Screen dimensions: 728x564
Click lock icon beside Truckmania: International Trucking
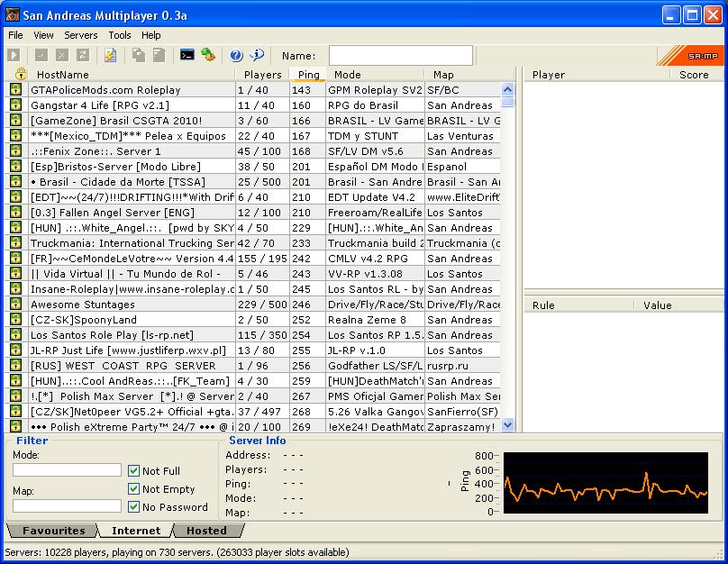tap(16, 242)
